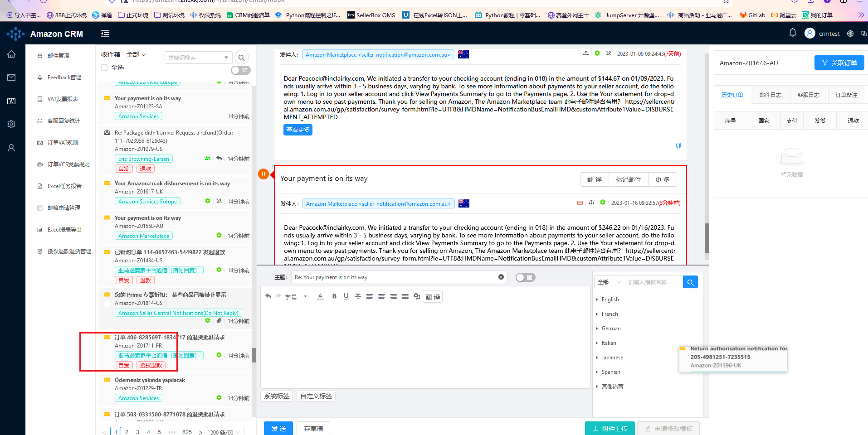Collapse the sidebar with the hamburger icon

pyautogui.click(x=105, y=34)
